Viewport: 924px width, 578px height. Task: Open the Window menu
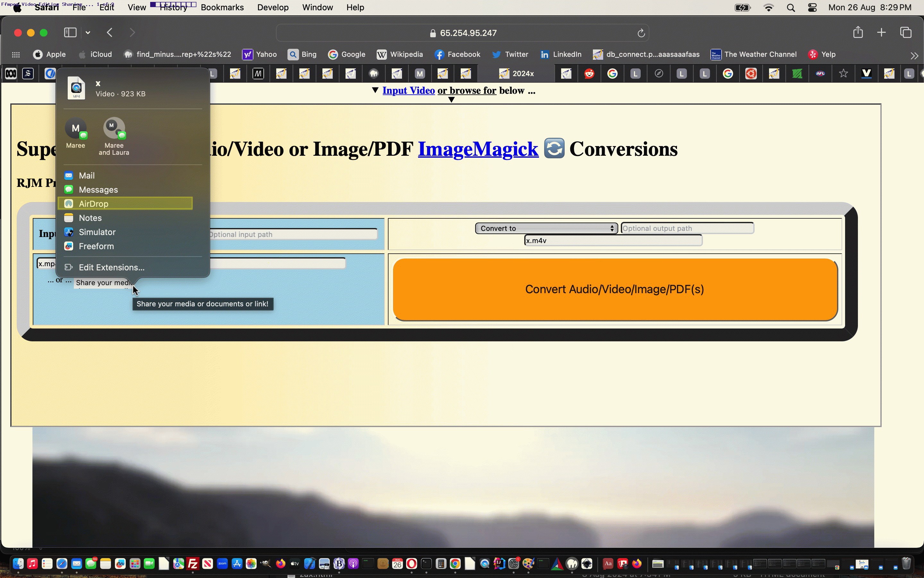coord(317,7)
